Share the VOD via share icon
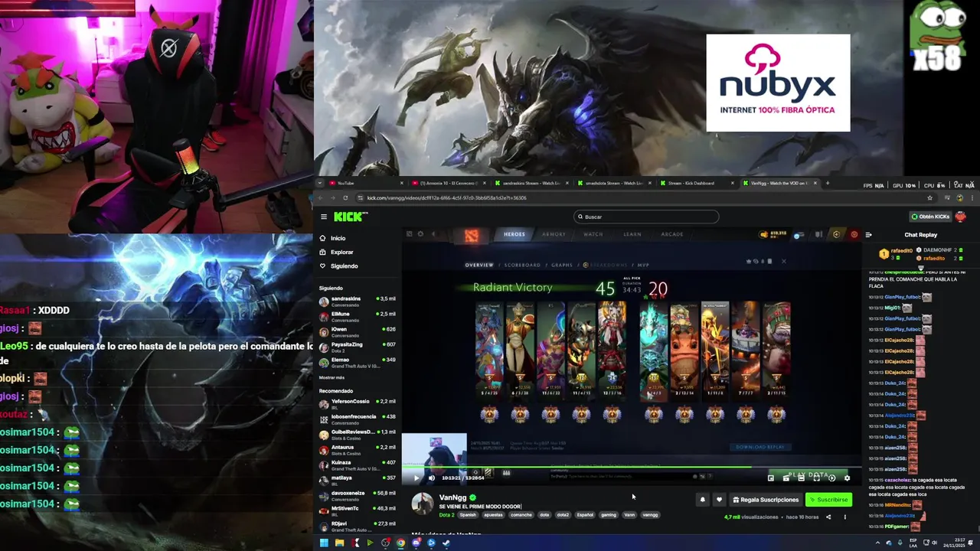This screenshot has width=980, height=551. [828, 517]
